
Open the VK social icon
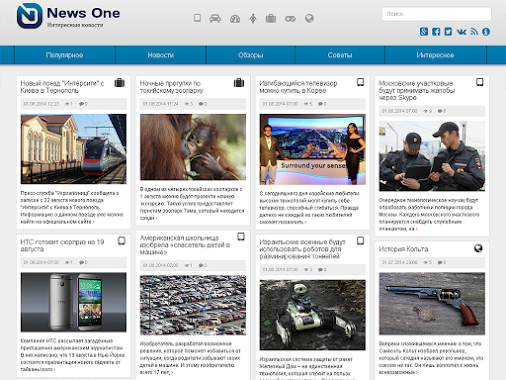click(x=461, y=32)
